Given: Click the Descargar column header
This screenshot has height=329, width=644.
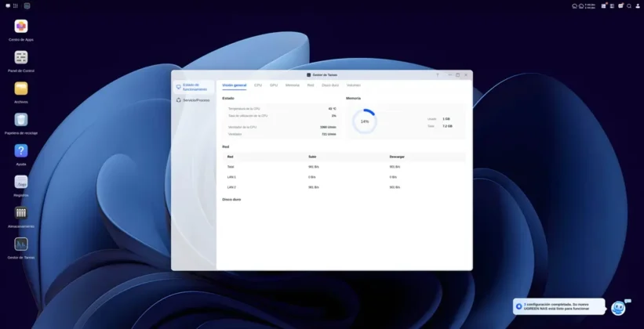Looking at the screenshot, I should click(397, 157).
